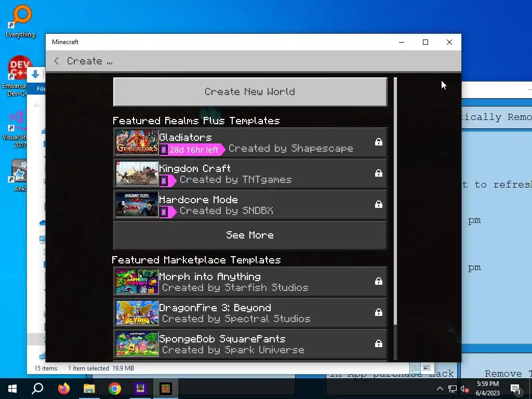Open the notification center icon

pyautogui.click(x=516, y=389)
